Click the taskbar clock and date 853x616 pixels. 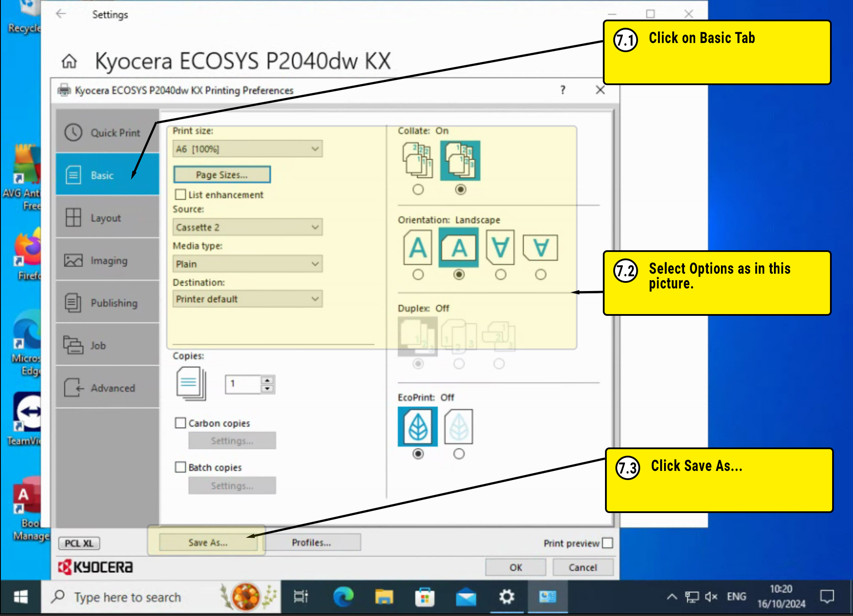781,596
